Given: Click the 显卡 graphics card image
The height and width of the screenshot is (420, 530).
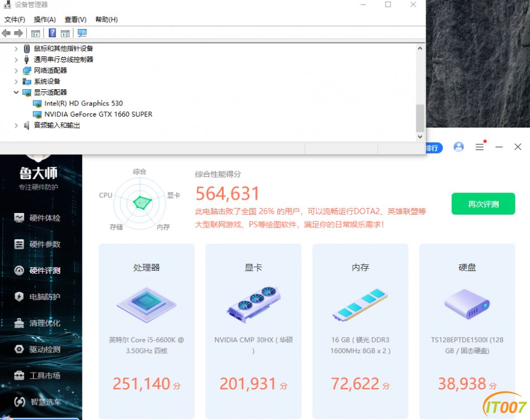Looking at the screenshot, I should 253,305.
